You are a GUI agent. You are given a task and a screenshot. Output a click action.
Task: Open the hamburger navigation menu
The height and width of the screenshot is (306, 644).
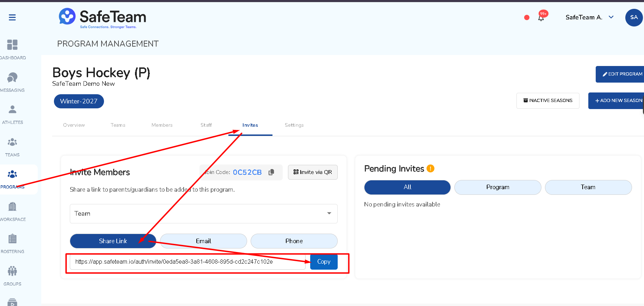[x=12, y=17]
